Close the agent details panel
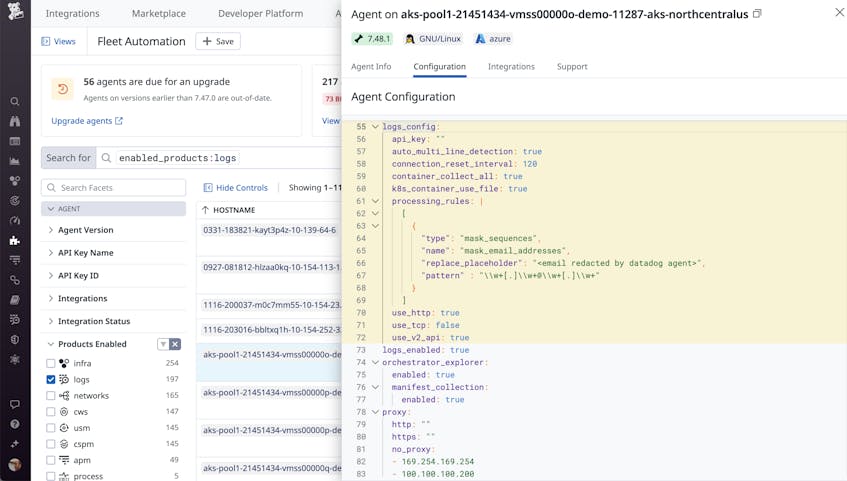 pyautogui.click(x=839, y=12)
